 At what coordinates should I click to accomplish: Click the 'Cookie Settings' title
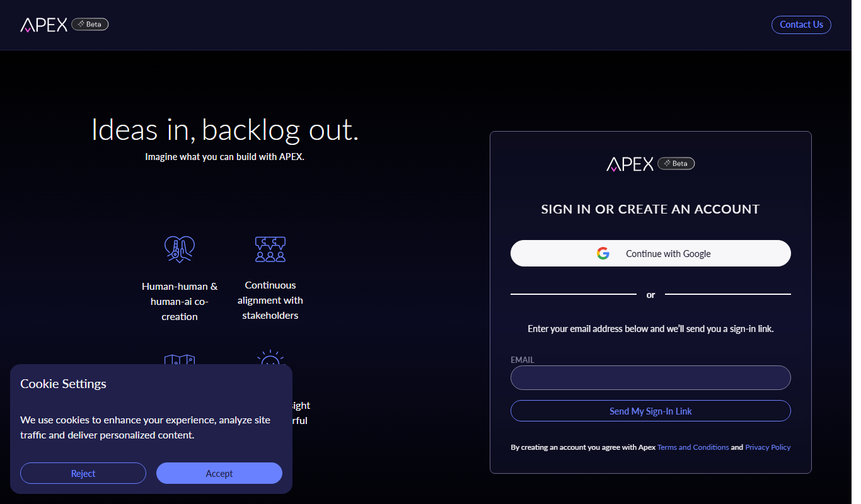pyautogui.click(x=63, y=384)
